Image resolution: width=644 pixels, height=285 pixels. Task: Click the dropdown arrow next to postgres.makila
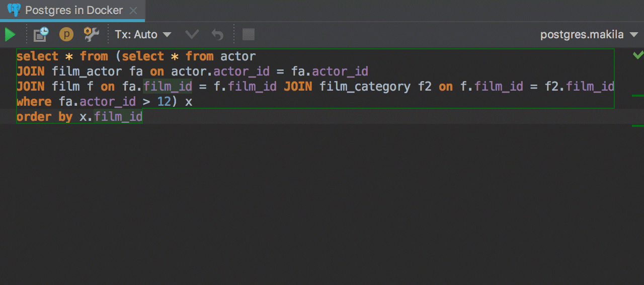633,35
